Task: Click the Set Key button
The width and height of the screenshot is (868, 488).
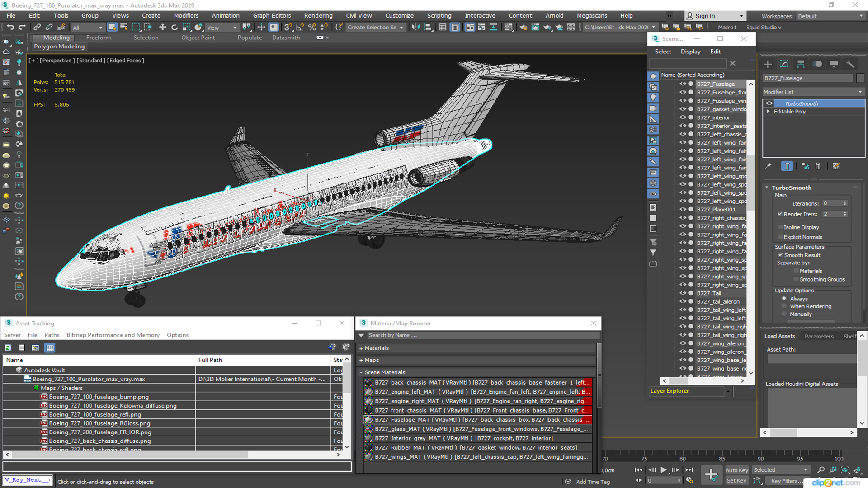Action: (x=736, y=481)
